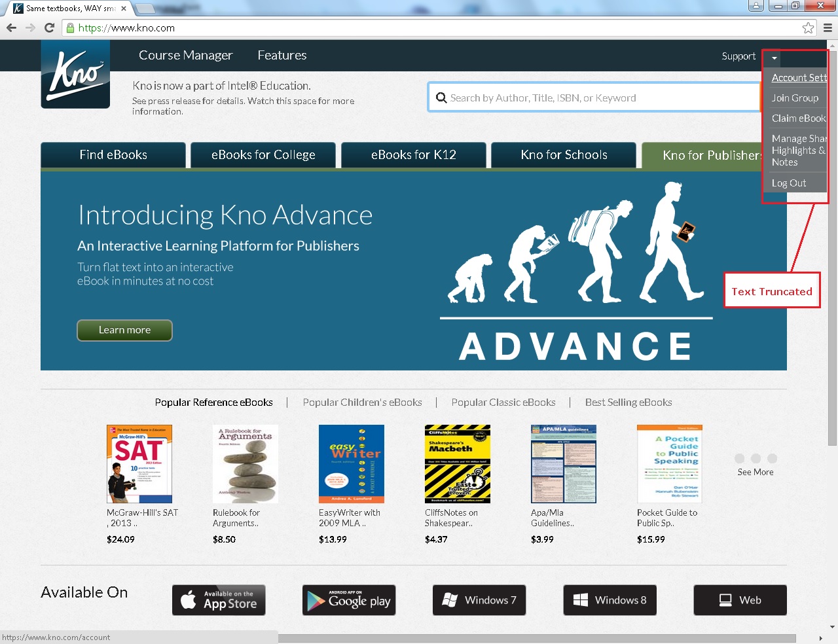Click the Support link

coord(738,56)
